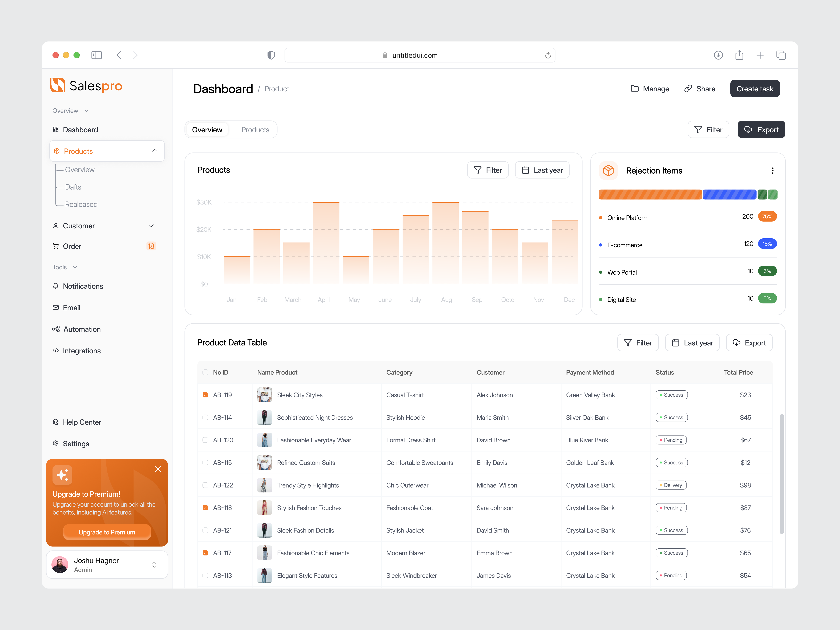This screenshot has height=630, width=840.
Task: Select the Automation icon in the sidebar
Action: click(56, 329)
